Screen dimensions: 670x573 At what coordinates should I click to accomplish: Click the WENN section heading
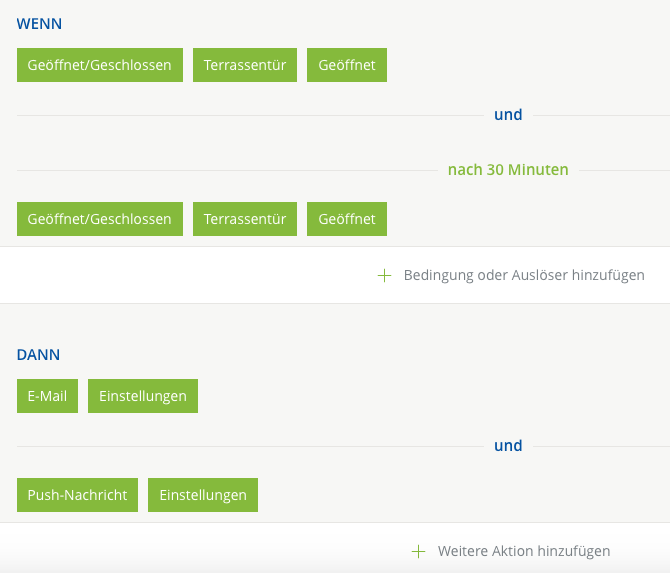click(x=39, y=23)
